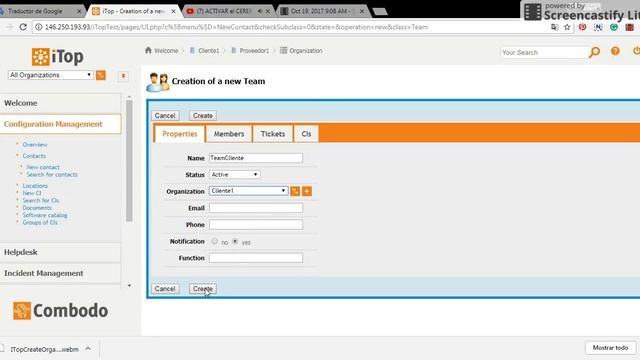The height and width of the screenshot is (360, 640).
Task: Switch to the Tickets tab
Action: [273, 134]
